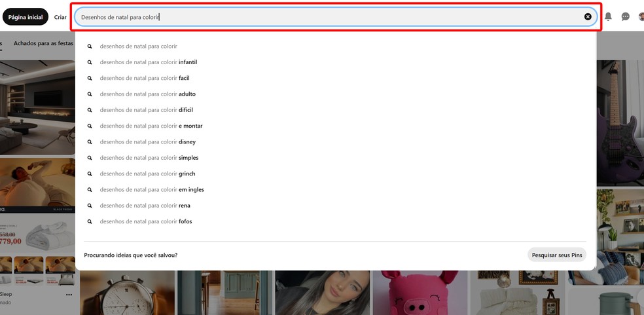Image resolution: width=644 pixels, height=315 pixels.
Task: Click the search bar with typed query
Action: 336,17
